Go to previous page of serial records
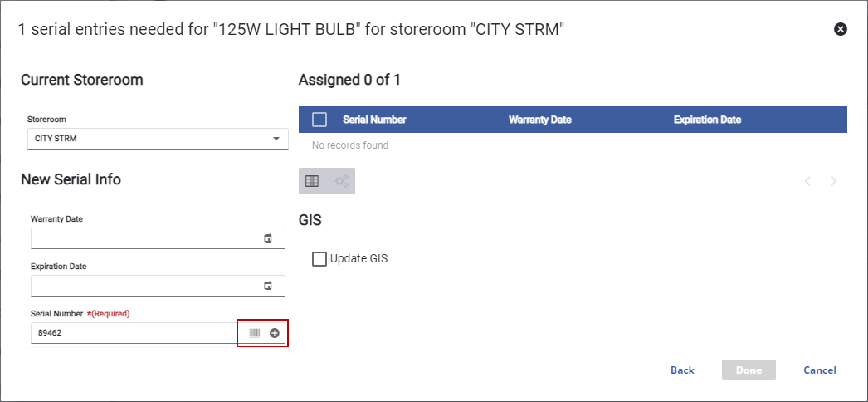Screen dimensions: 868x402 807,181
